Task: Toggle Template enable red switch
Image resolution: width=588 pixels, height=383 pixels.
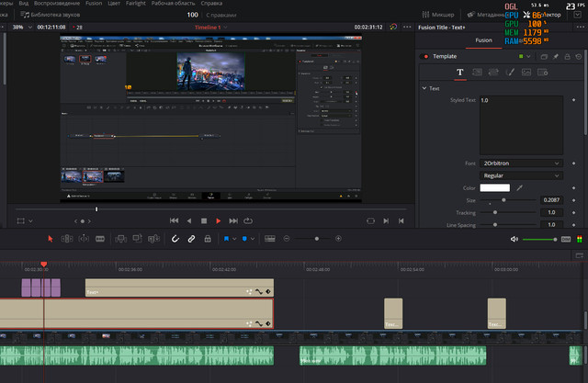Action: pos(425,57)
